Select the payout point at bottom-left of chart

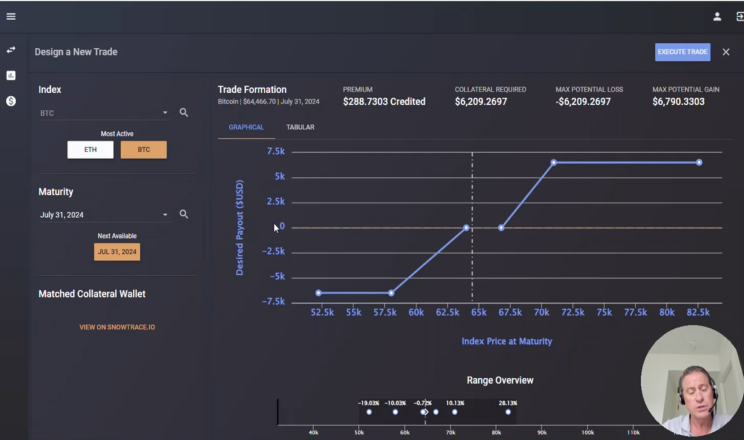coord(318,293)
